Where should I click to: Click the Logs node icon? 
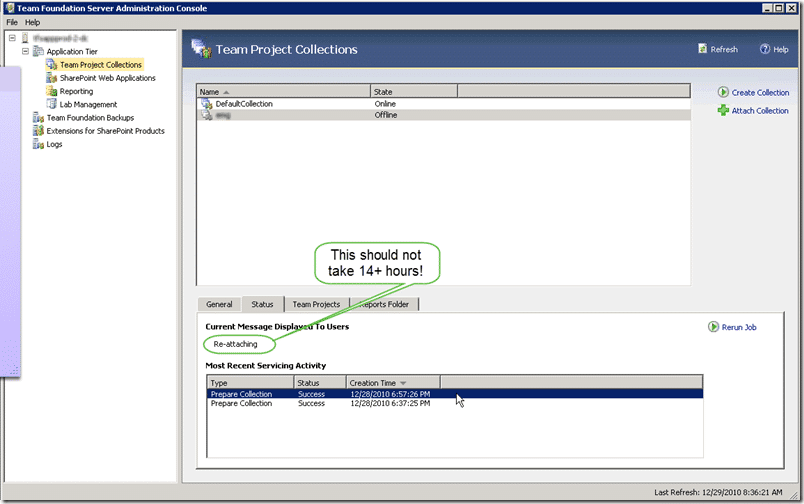(38, 144)
